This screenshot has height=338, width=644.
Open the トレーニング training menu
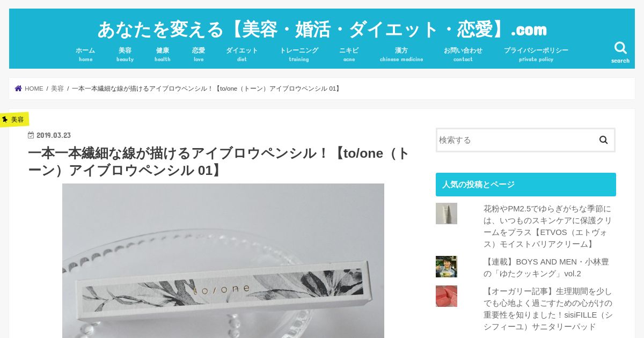click(299, 54)
